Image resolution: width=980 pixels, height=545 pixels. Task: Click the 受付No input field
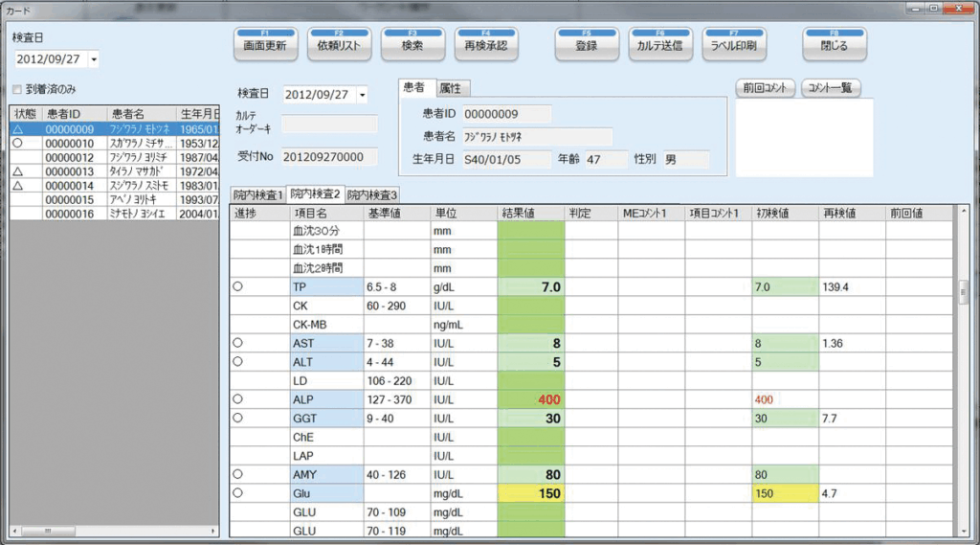330,156
